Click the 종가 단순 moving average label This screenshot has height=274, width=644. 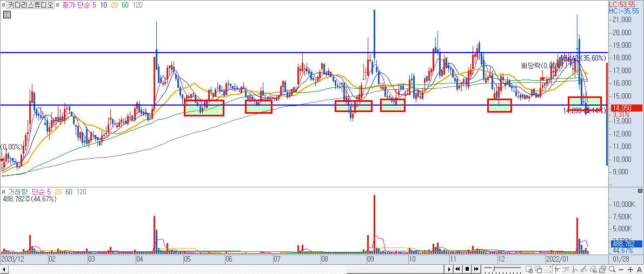(76, 5)
